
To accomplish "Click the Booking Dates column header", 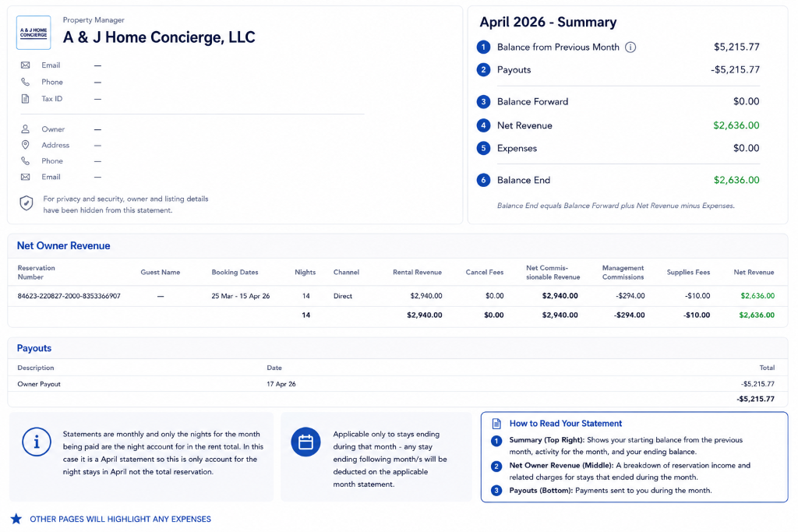I will [235, 272].
